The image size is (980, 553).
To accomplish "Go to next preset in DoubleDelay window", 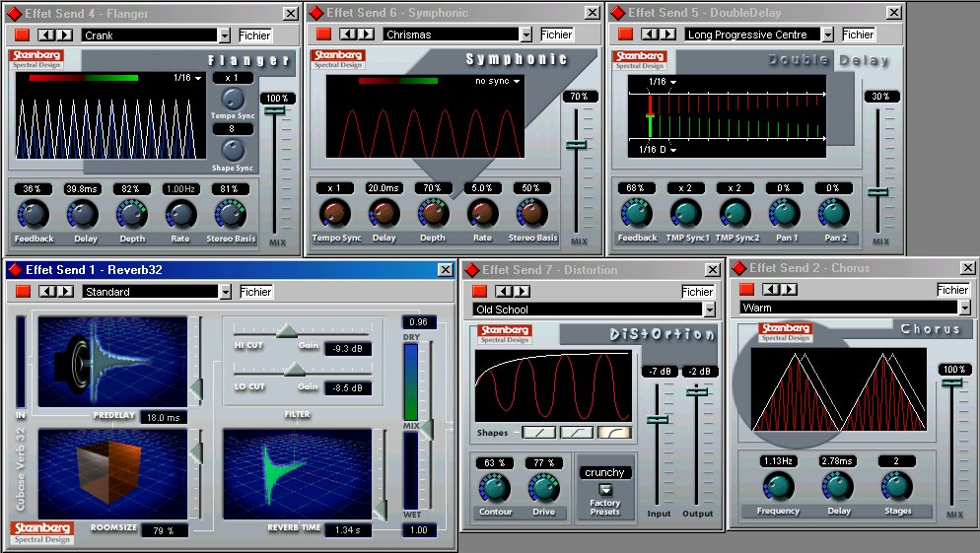I will (x=667, y=34).
